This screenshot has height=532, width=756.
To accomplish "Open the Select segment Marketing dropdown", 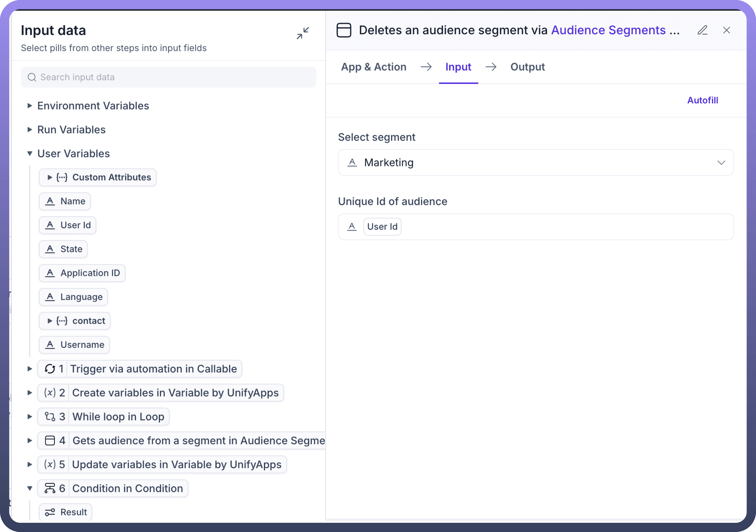I will point(536,163).
